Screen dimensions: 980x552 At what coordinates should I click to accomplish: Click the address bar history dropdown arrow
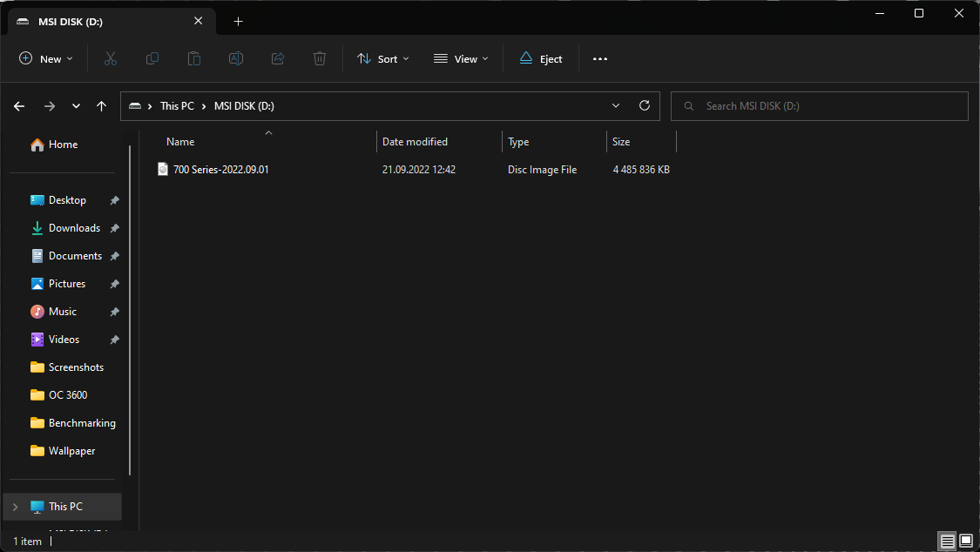pyautogui.click(x=616, y=105)
